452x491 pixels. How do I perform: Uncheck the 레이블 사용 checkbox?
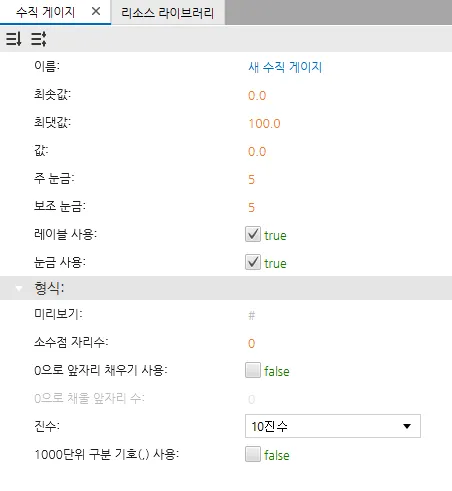253,234
